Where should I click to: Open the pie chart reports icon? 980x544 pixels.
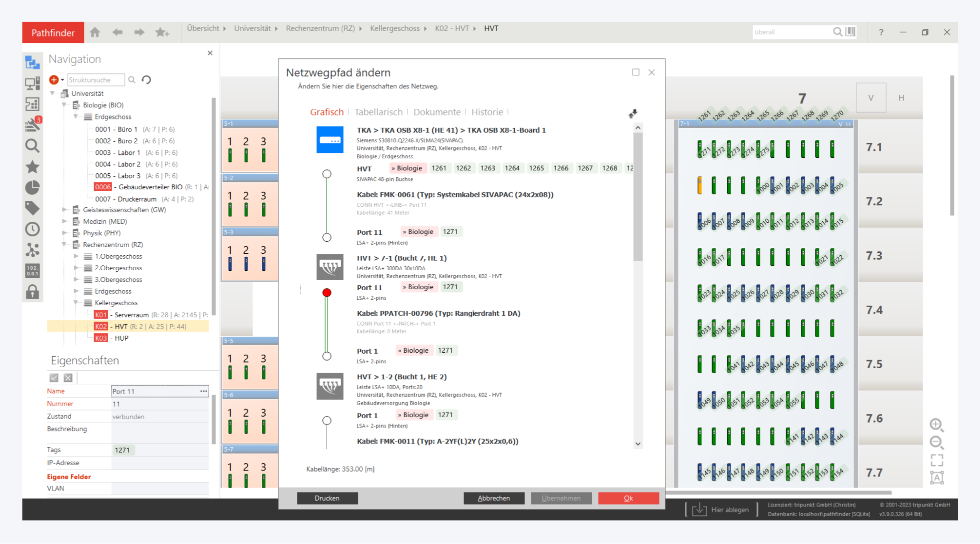coord(32,187)
